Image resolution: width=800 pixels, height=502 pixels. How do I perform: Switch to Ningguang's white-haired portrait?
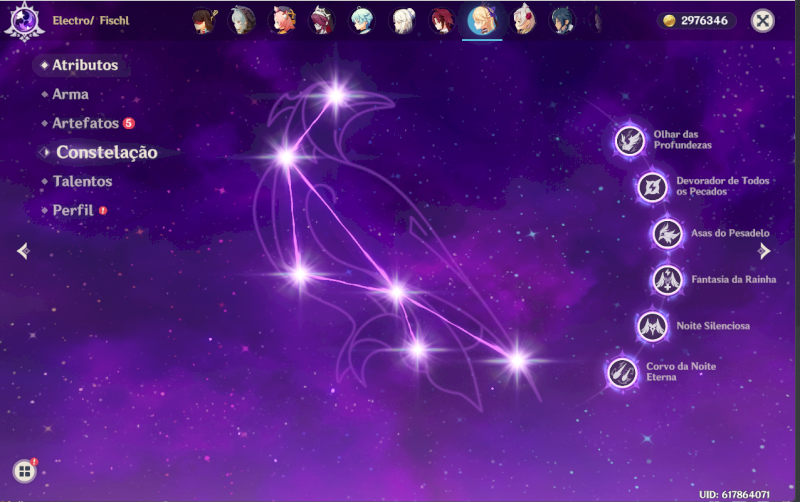(x=403, y=20)
